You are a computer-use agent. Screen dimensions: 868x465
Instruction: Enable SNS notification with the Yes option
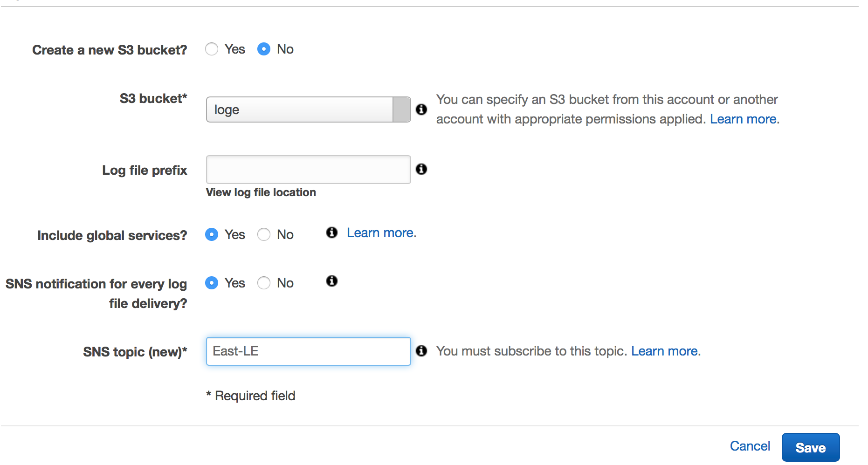click(212, 283)
